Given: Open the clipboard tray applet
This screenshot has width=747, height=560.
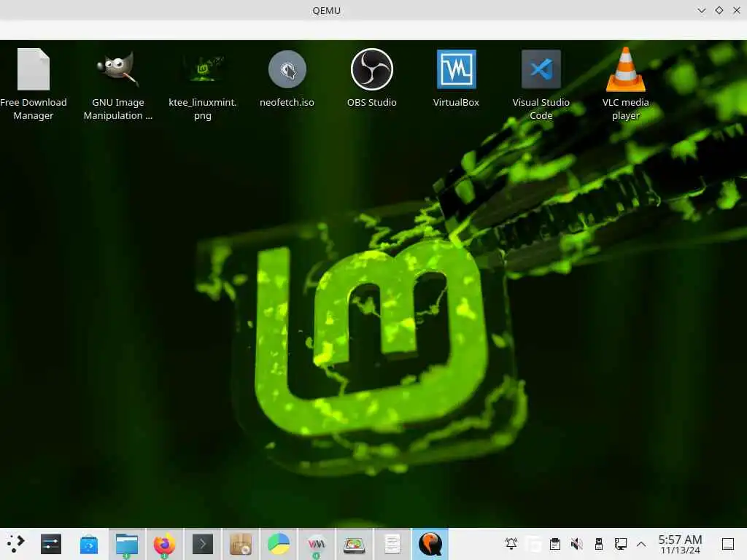Looking at the screenshot, I should point(554,544).
